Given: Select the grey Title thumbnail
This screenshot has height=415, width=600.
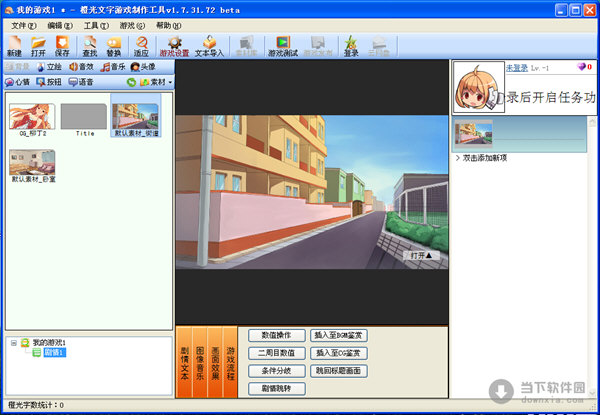Looking at the screenshot, I should point(84,120).
